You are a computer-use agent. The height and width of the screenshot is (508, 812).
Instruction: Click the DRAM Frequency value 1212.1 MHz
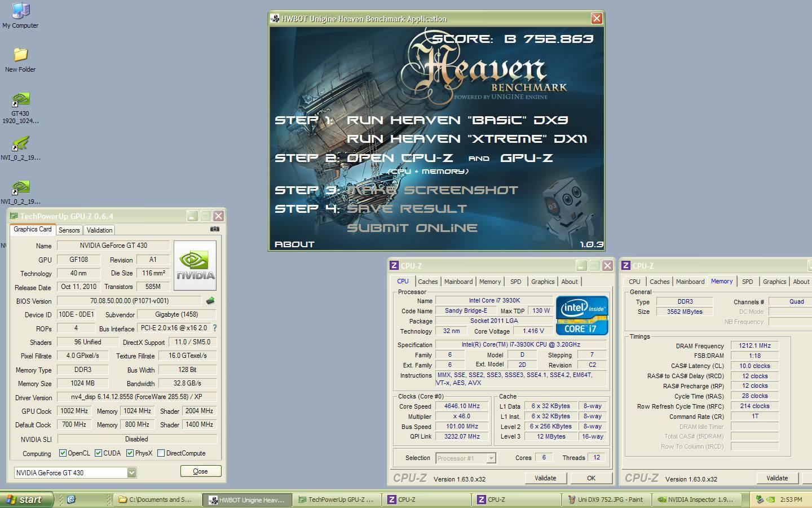click(x=754, y=345)
